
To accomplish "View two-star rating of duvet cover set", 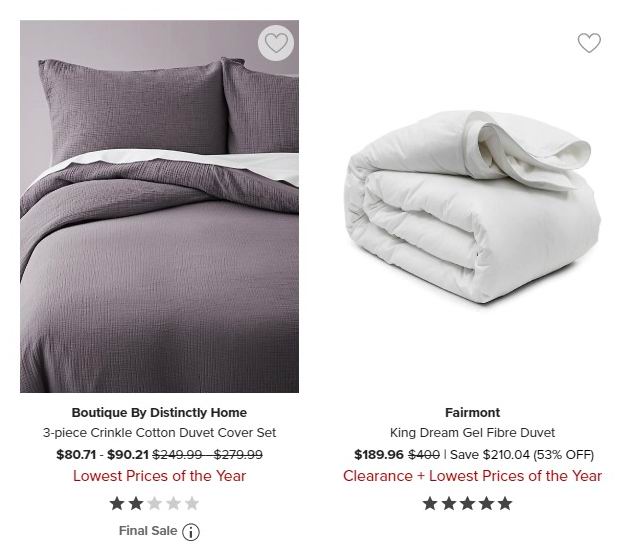I will click(x=155, y=504).
